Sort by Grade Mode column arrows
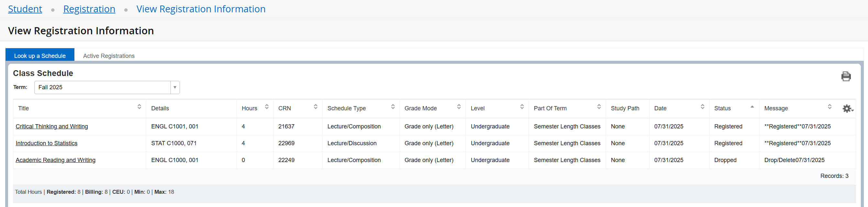 click(459, 107)
